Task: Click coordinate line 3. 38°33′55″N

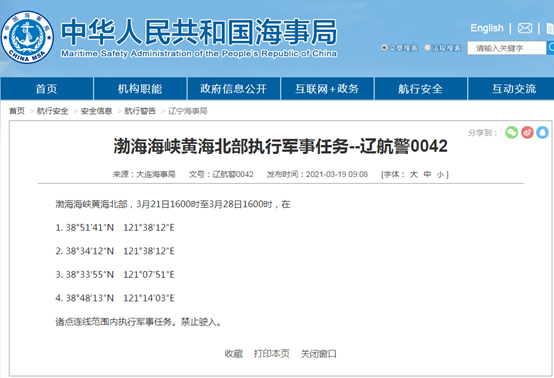Action: pos(115,274)
